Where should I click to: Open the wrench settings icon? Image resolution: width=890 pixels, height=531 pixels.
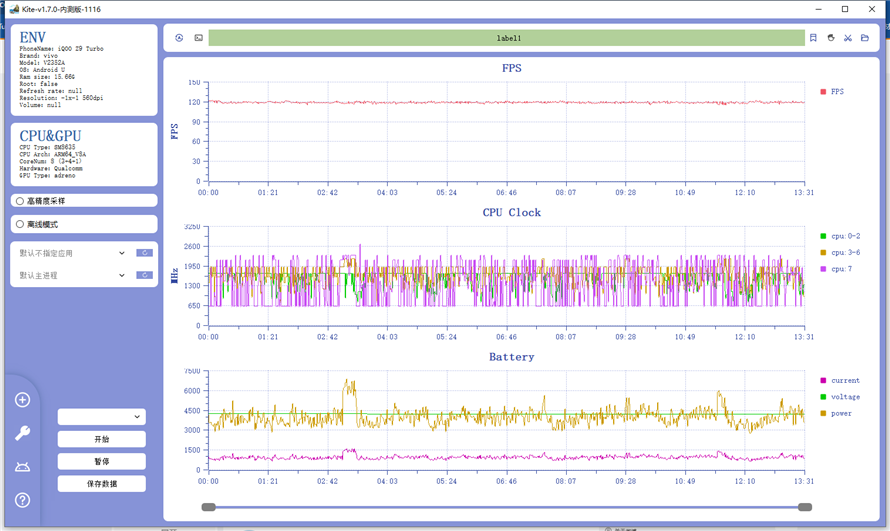[22, 433]
